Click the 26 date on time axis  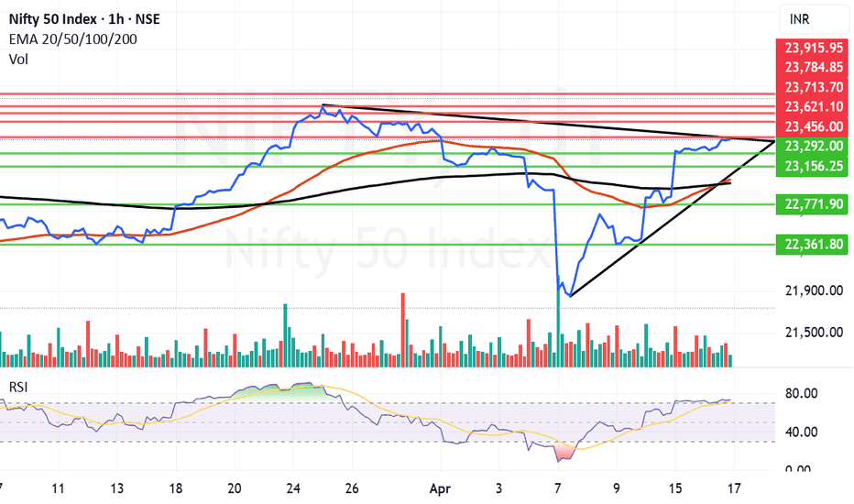point(352,488)
